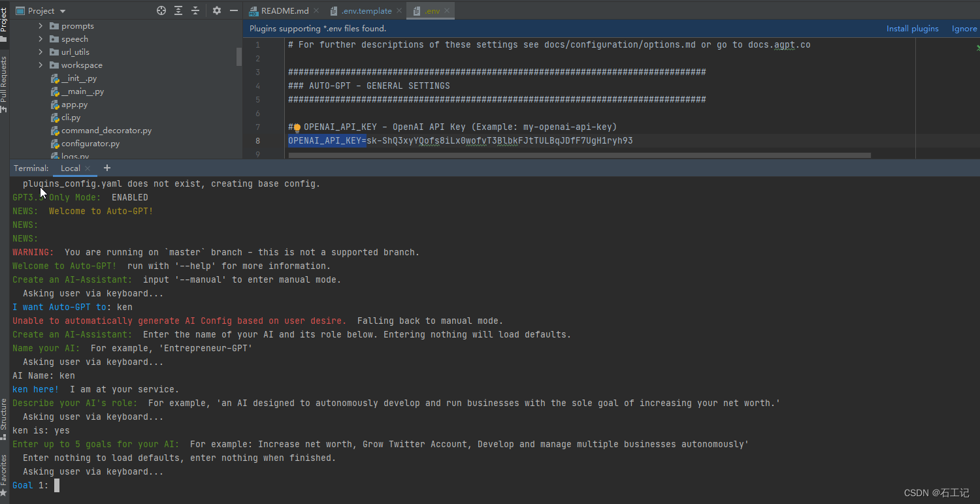Click the Install plugins link

(912, 29)
